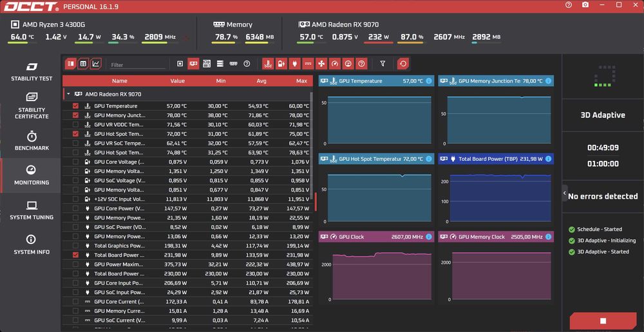The image size is (644, 332).
Task: Click the temperature sensor filter icon
Action: (268, 64)
